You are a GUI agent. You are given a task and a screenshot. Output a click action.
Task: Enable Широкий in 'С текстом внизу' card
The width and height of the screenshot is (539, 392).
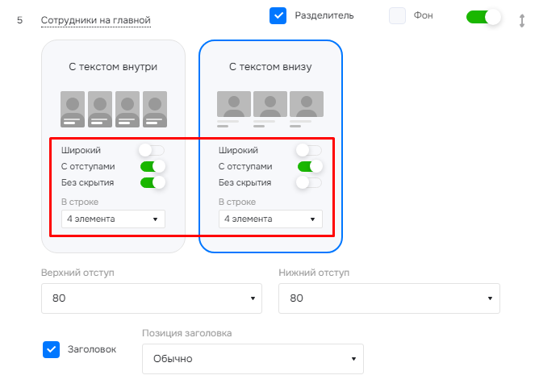pos(309,150)
